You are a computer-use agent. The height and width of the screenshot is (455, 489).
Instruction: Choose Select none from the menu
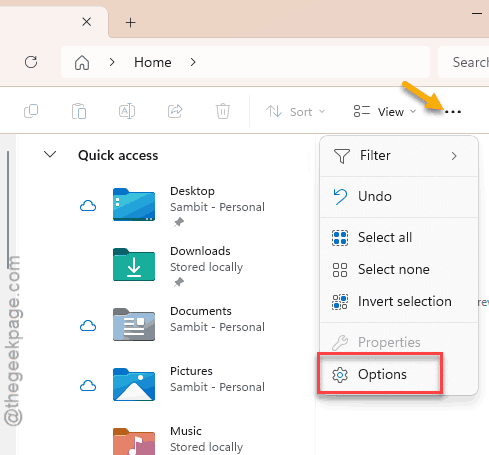point(399,270)
